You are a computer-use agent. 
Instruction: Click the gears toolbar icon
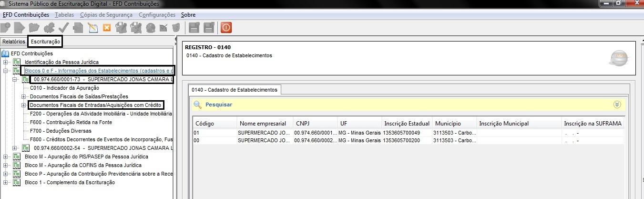click(49, 27)
